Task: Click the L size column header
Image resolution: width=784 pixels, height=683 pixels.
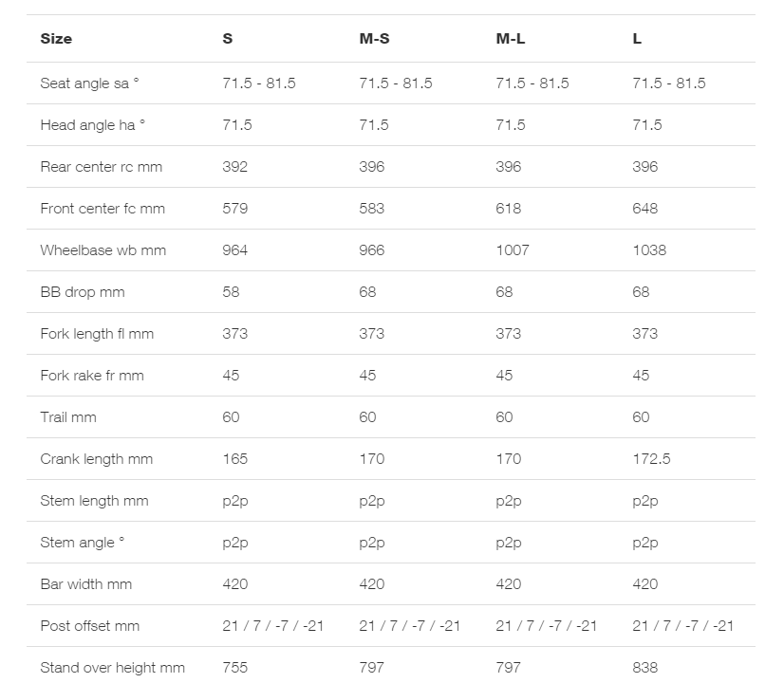Action: click(x=637, y=39)
